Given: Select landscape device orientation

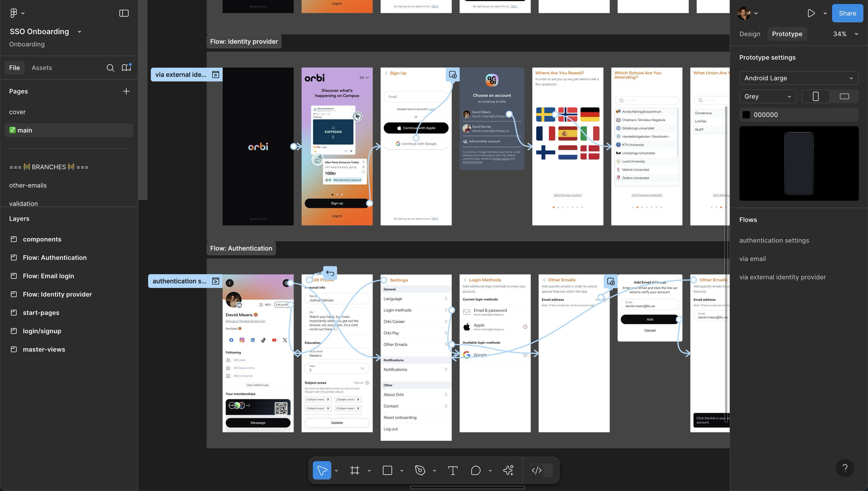Looking at the screenshot, I should (x=844, y=96).
